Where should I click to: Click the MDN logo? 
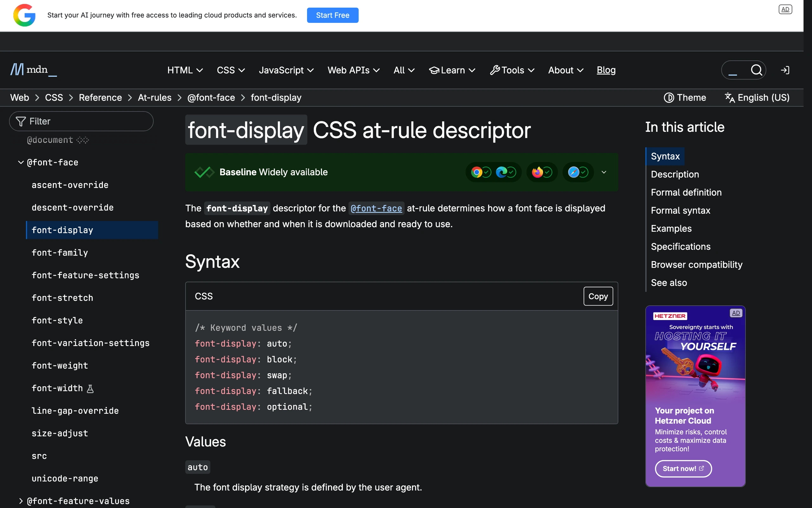click(x=34, y=70)
